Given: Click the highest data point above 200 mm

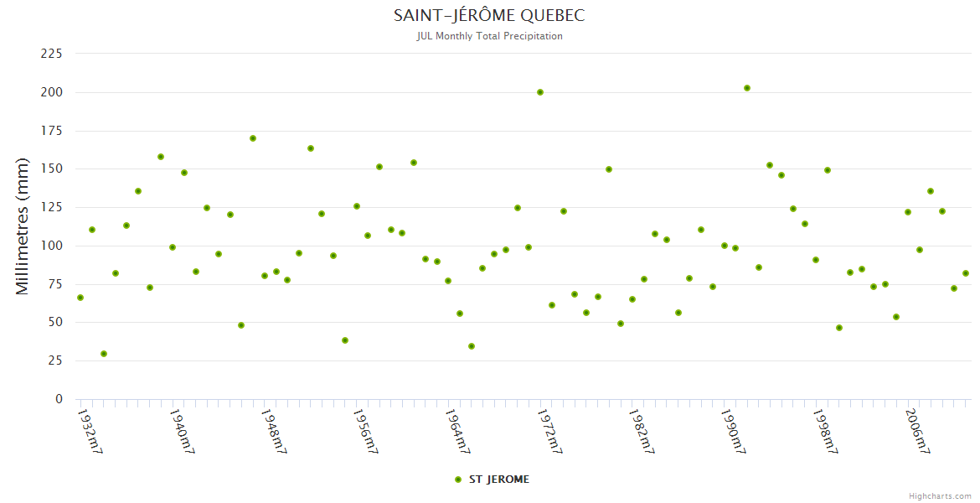Looking at the screenshot, I should [747, 88].
